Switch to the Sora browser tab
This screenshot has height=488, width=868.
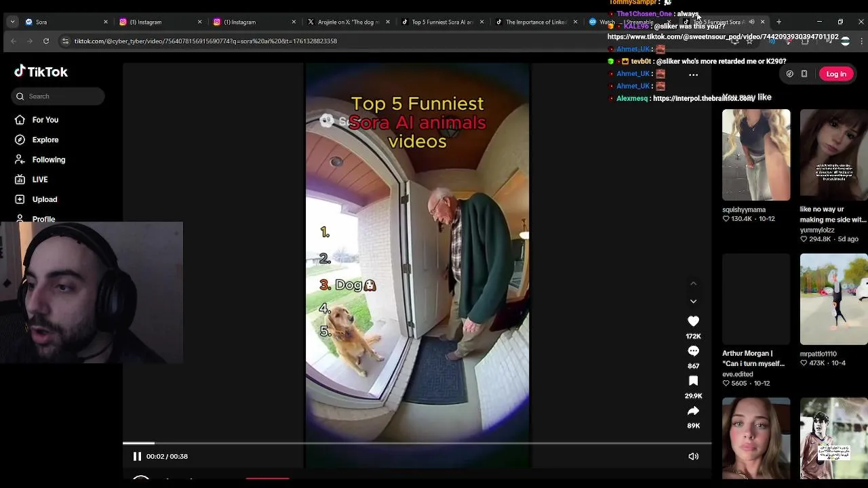(65, 22)
